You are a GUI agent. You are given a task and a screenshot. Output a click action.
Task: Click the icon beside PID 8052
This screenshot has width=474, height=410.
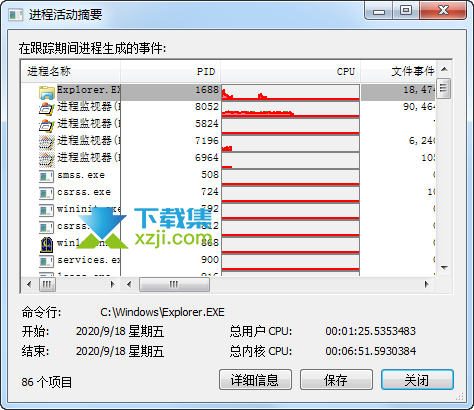[x=46, y=108]
